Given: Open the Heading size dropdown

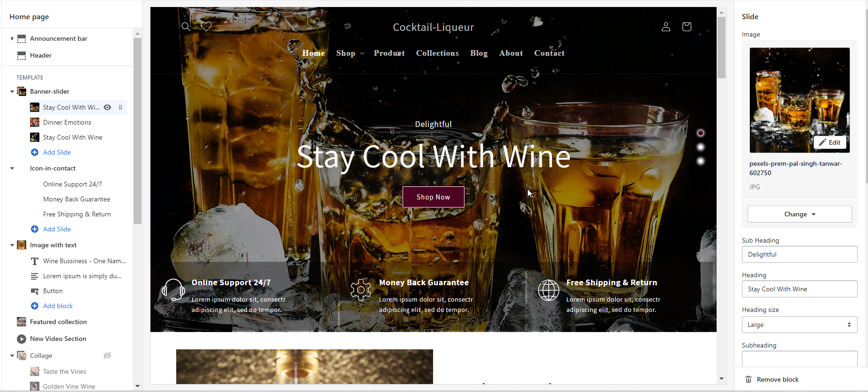Looking at the screenshot, I should click(799, 325).
